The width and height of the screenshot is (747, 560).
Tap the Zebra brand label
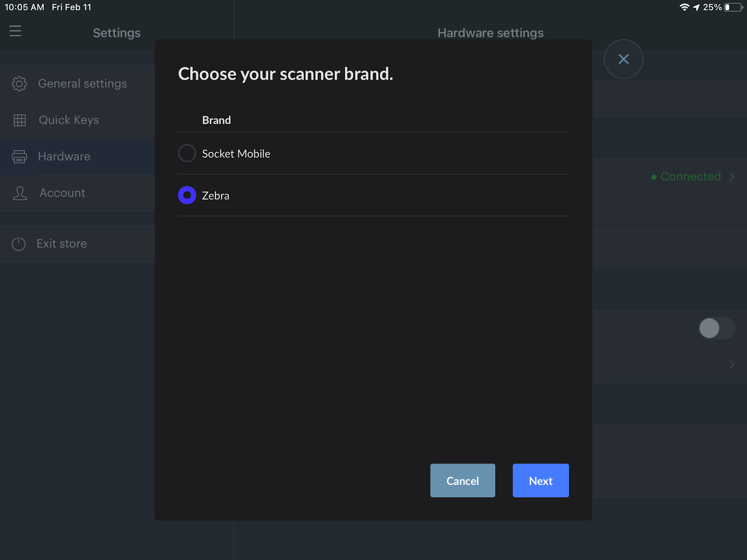(216, 196)
